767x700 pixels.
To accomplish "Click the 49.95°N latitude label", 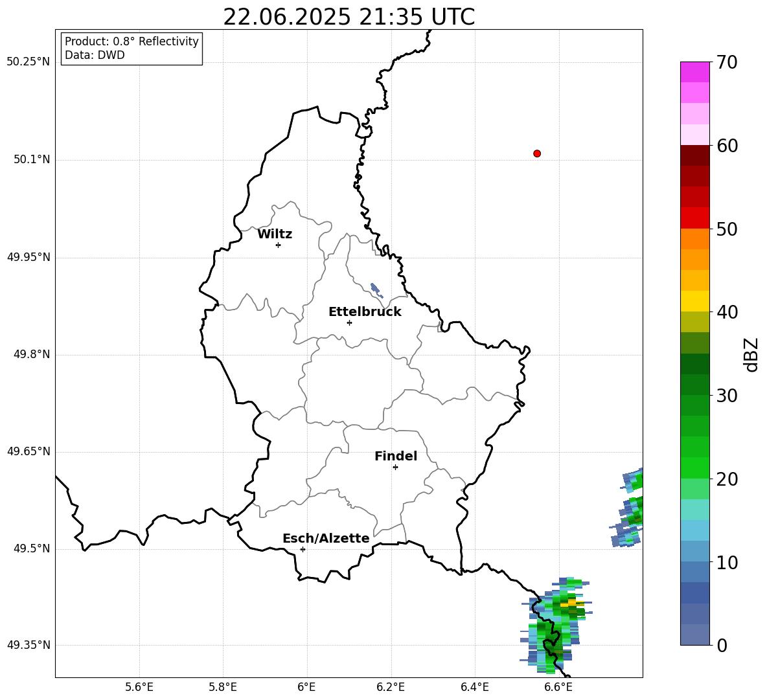I will click(x=29, y=257).
